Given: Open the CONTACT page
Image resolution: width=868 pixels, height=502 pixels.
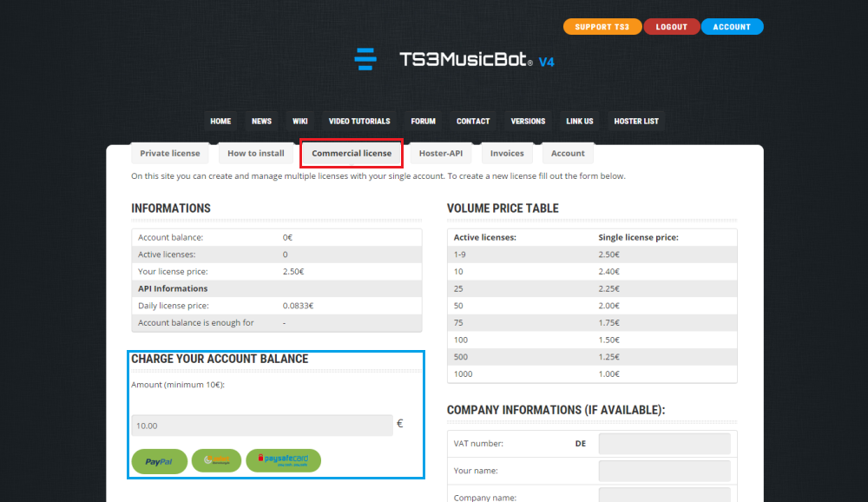Looking at the screenshot, I should coord(473,122).
